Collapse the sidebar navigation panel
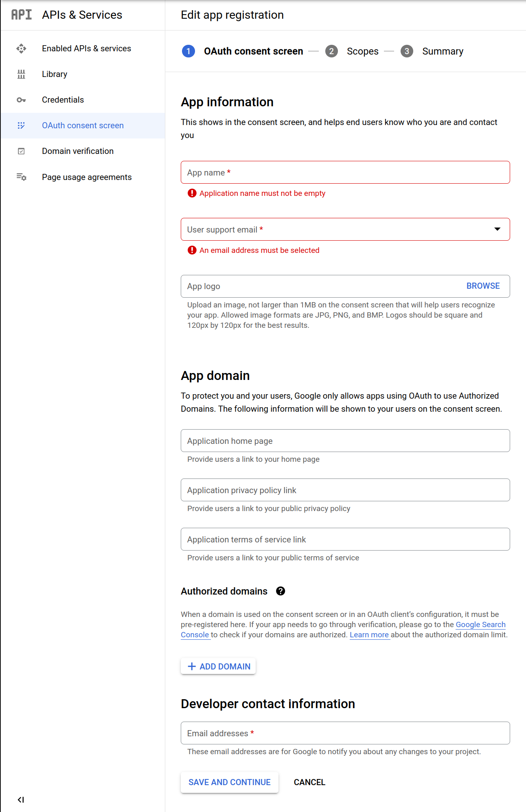This screenshot has width=526, height=812. pyautogui.click(x=21, y=800)
